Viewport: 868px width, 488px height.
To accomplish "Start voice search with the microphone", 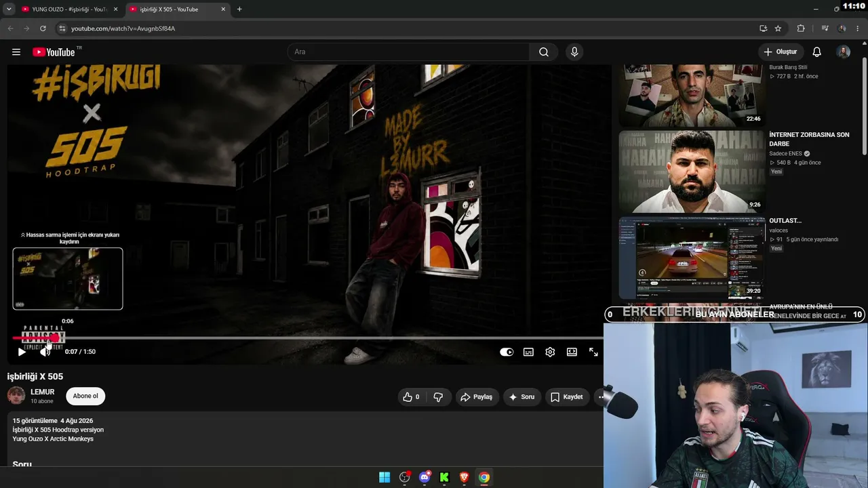I will coord(574,52).
